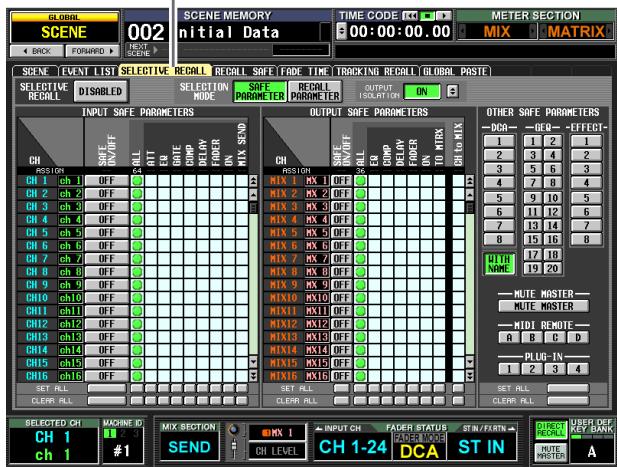Click other parameters CLEAR ALL button

pyautogui.click(x=568, y=401)
